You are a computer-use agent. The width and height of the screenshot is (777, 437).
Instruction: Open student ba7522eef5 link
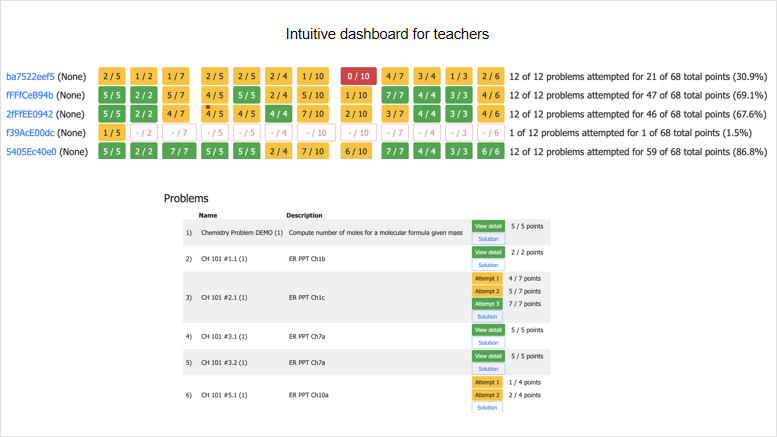pyautogui.click(x=30, y=76)
